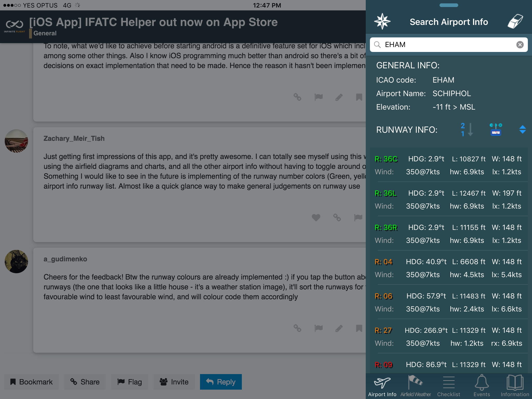Edit a_gudimenko's post with pencil icon
The height and width of the screenshot is (399, 532).
[339, 329]
